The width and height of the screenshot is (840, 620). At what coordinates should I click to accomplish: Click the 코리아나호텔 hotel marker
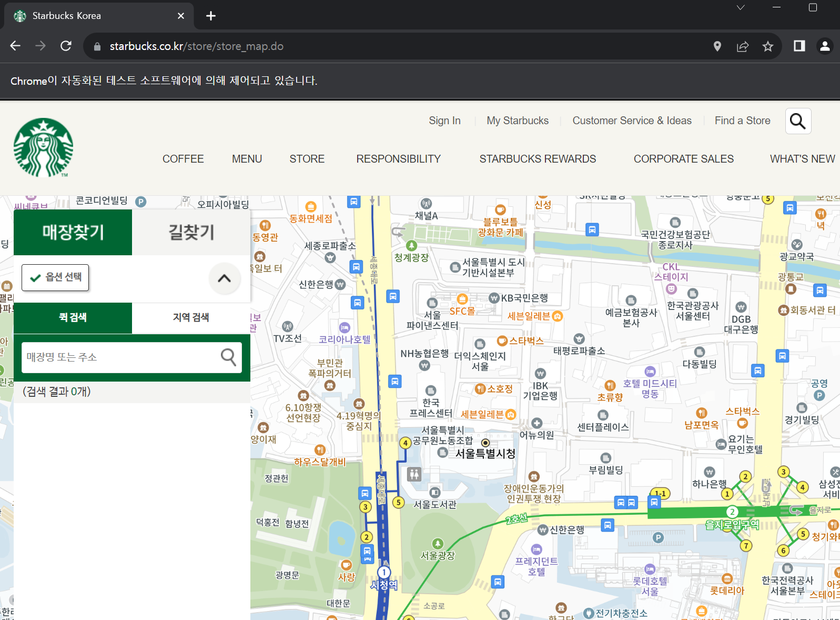pos(345,327)
